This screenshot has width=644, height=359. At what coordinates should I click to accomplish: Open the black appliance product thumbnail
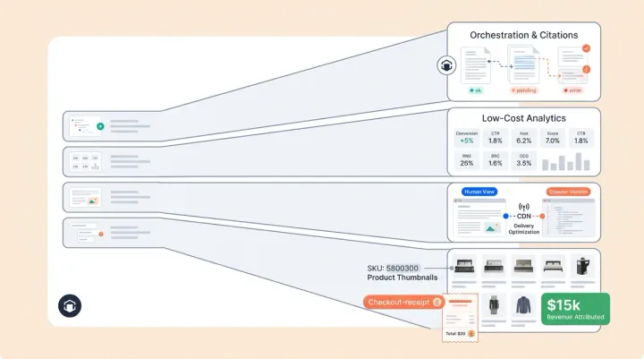tap(582, 266)
